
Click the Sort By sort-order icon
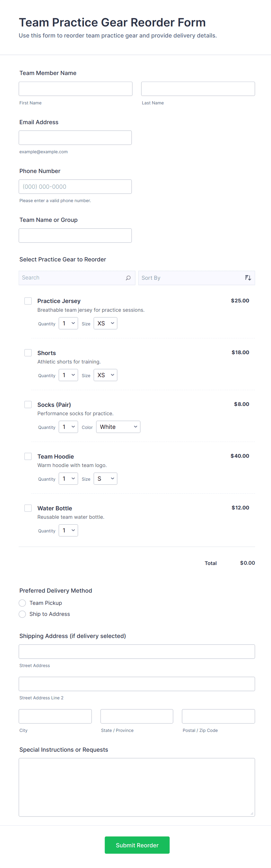pos(248,278)
